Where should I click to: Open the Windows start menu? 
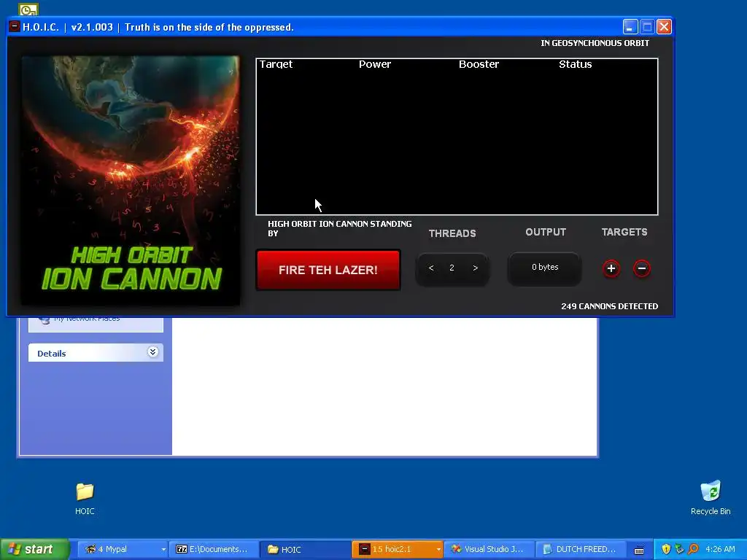tap(35, 549)
